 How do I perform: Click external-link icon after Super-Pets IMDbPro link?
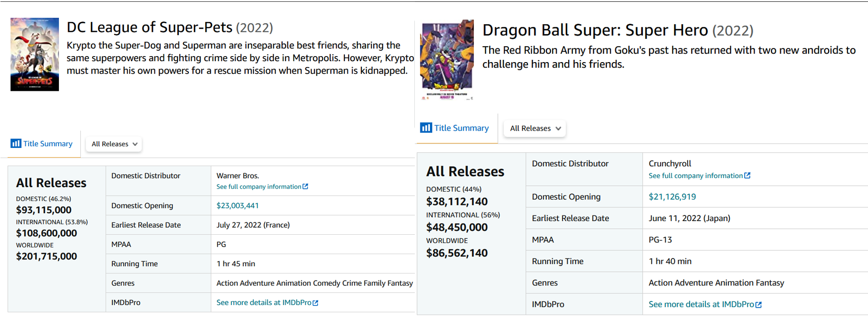tap(315, 303)
